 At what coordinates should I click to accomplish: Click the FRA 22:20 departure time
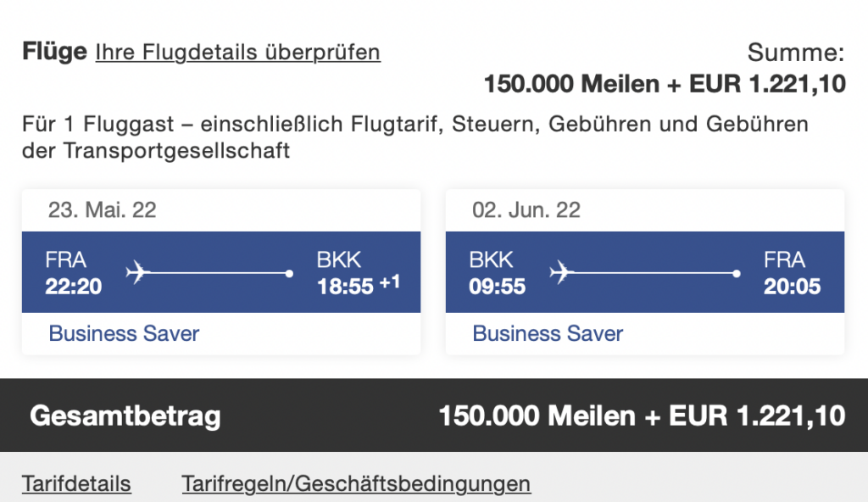74,286
